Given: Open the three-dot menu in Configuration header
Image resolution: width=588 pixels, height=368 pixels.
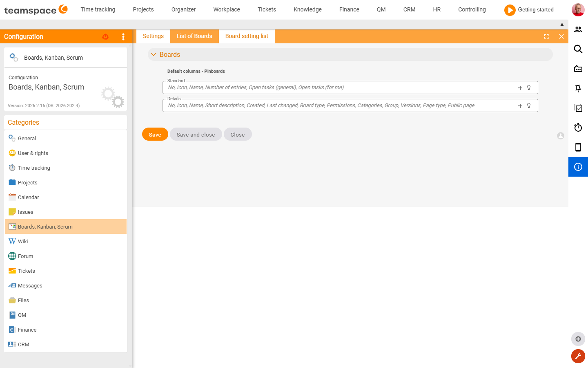Looking at the screenshot, I should point(123,37).
